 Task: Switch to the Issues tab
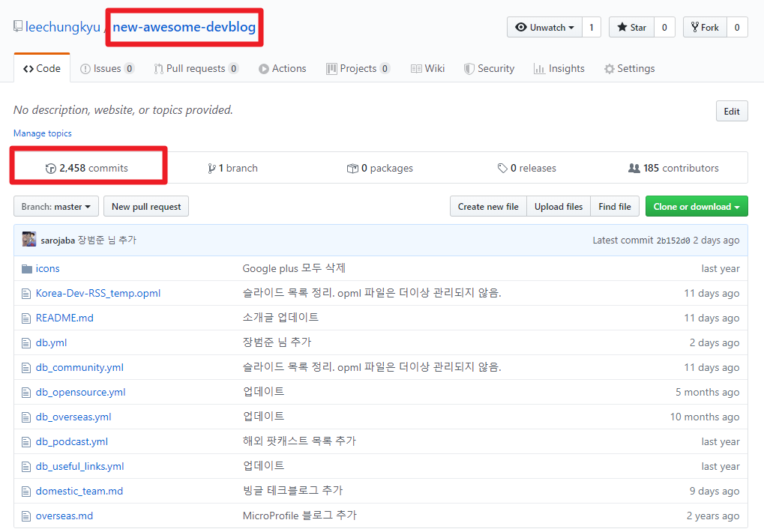pos(107,68)
